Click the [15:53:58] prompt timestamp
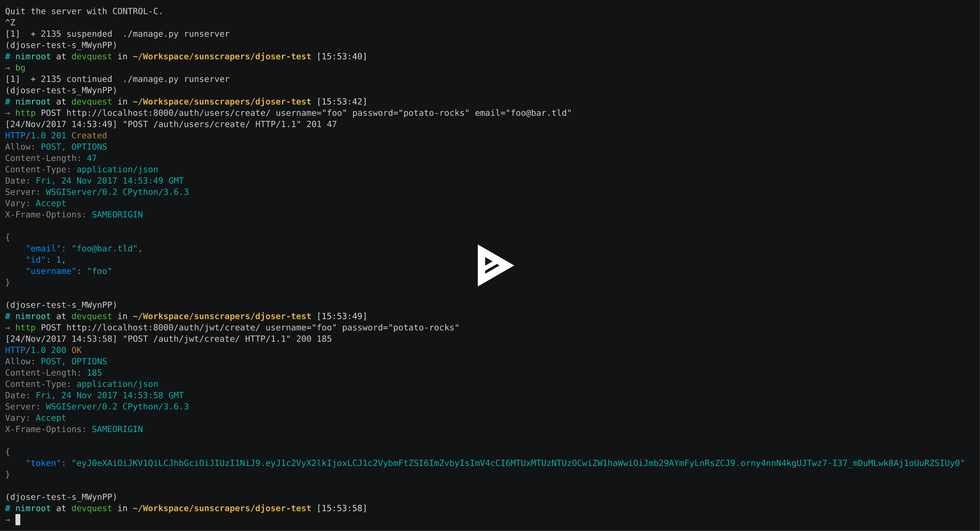The image size is (980, 531). pyautogui.click(x=342, y=508)
